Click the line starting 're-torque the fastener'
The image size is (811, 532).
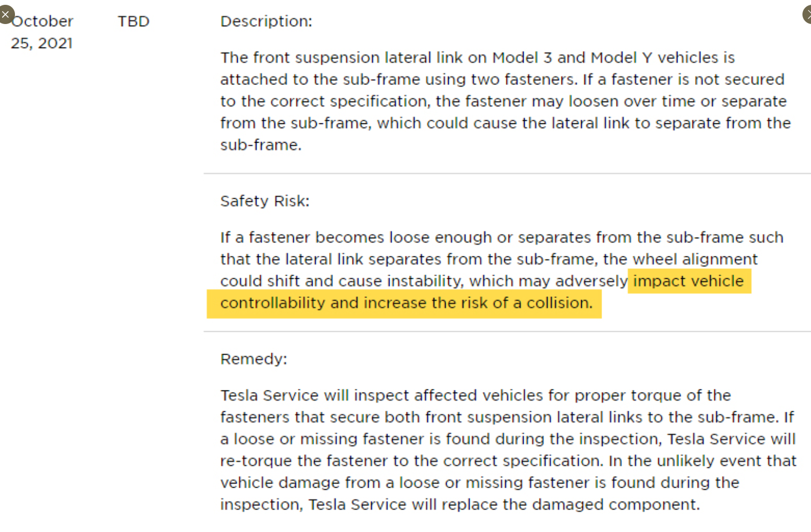(x=508, y=461)
